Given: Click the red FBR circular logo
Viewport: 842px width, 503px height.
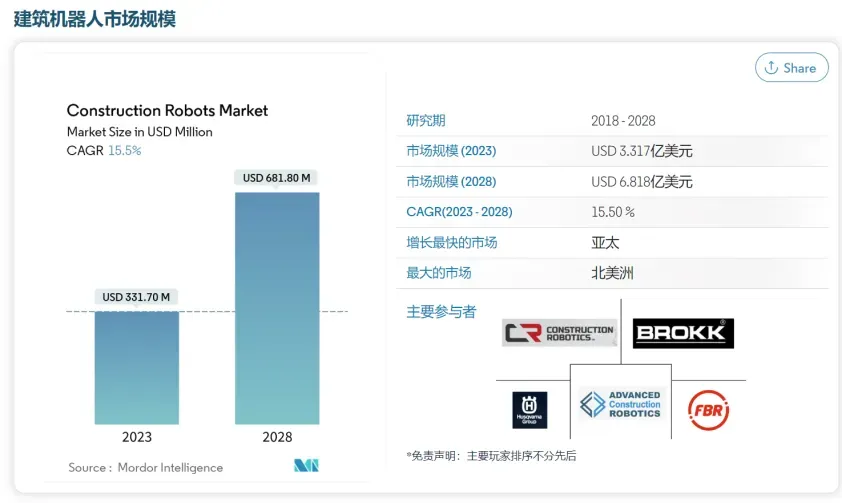Looking at the screenshot, I should (x=708, y=410).
